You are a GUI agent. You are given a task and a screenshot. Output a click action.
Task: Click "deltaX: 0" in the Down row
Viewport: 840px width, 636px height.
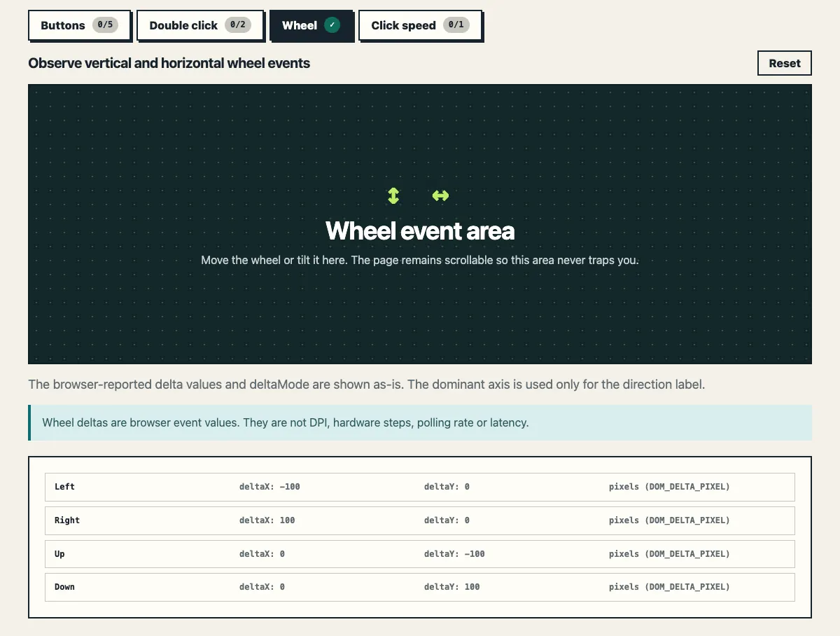click(x=262, y=587)
